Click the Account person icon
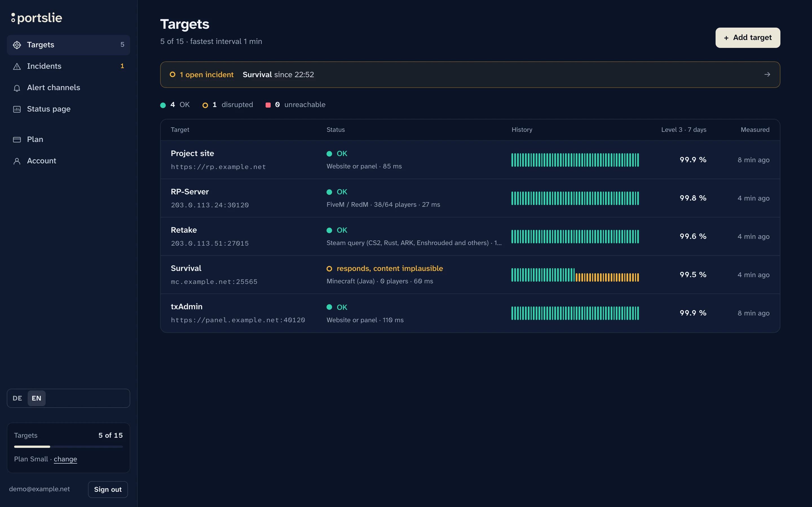This screenshot has height=507, width=812. coord(17,161)
